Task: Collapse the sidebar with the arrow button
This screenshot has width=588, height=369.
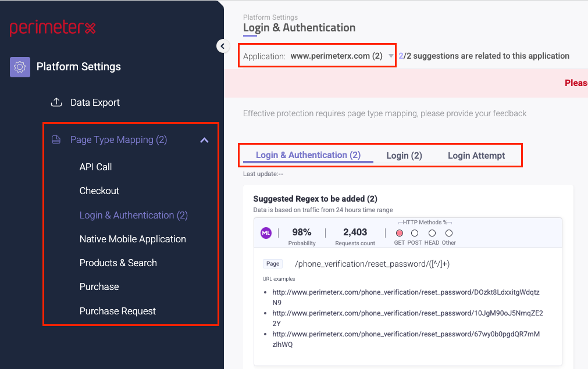Action: (x=223, y=46)
